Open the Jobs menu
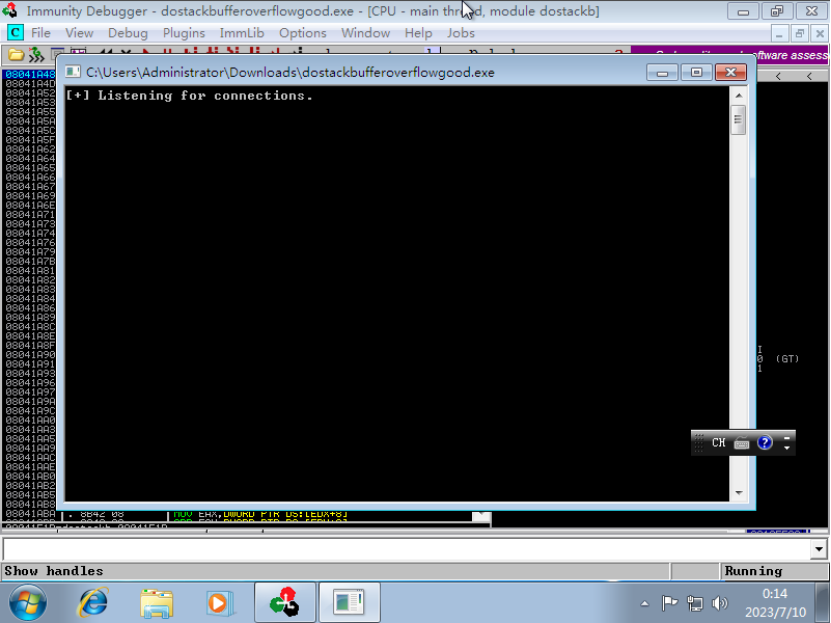Screen dimensions: 831x623 (461, 33)
